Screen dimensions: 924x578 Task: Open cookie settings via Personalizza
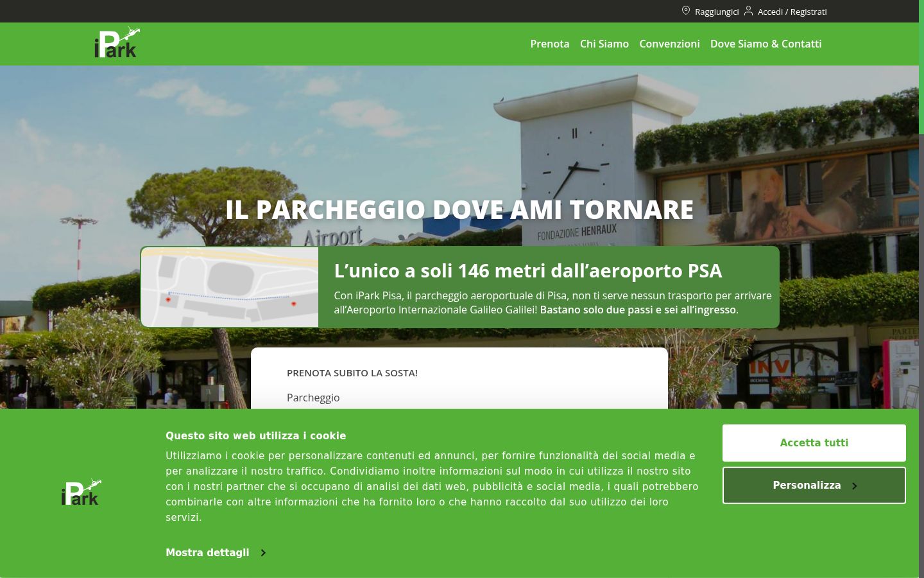(814, 485)
